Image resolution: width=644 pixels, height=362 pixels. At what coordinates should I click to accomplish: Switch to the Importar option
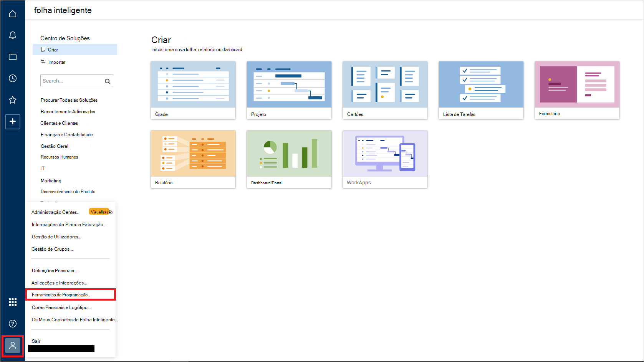(56, 62)
